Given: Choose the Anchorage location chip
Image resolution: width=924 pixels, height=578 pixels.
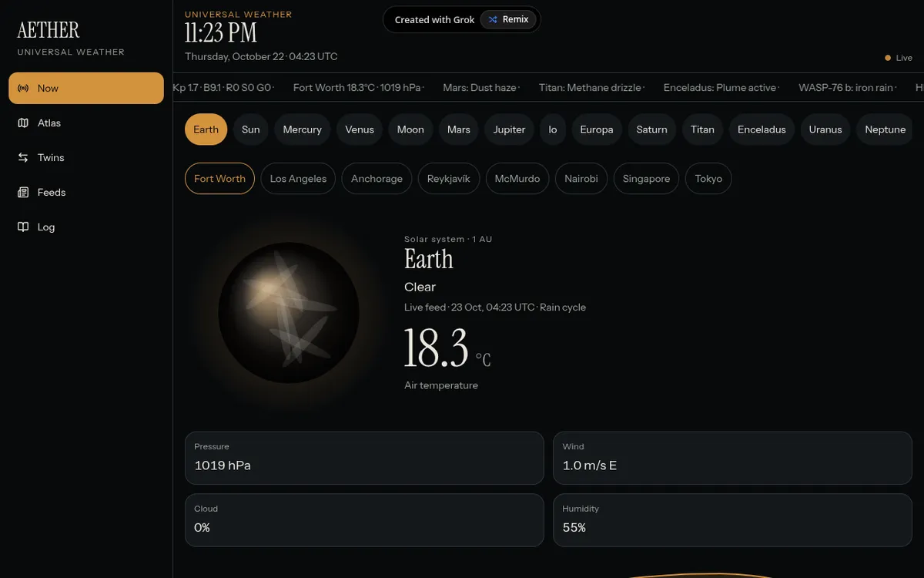Looking at the screenshot, I should [377, 179].
